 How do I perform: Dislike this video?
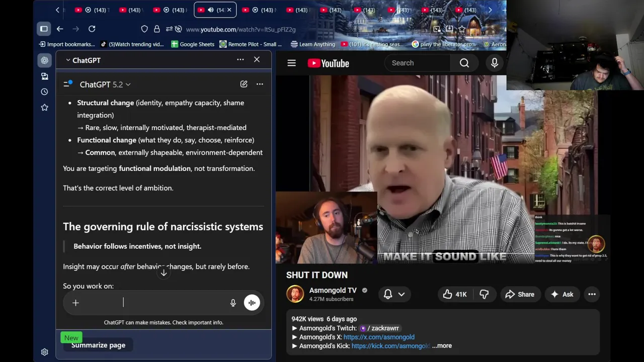coord(484,294)
